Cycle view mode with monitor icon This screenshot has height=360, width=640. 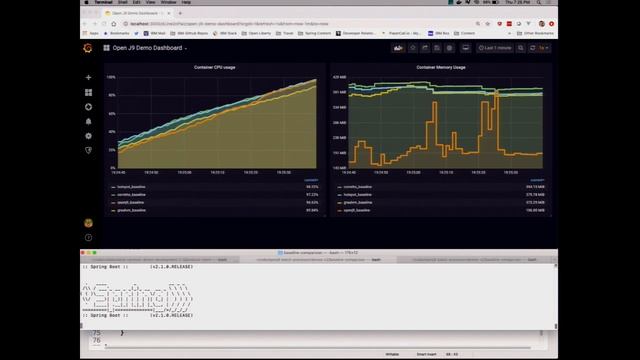pos(465,48)
